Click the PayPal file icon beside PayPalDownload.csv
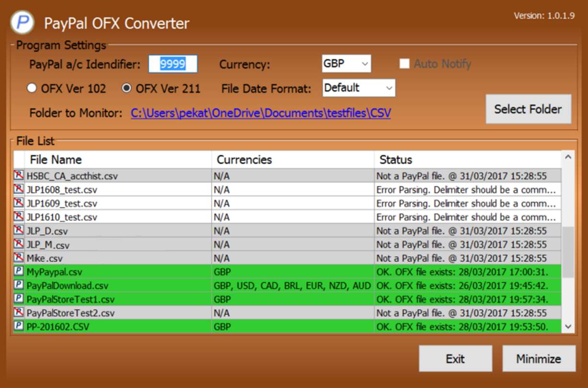This screenshot has height=388, width=588. pyautogui.click(x=19, y=285)
